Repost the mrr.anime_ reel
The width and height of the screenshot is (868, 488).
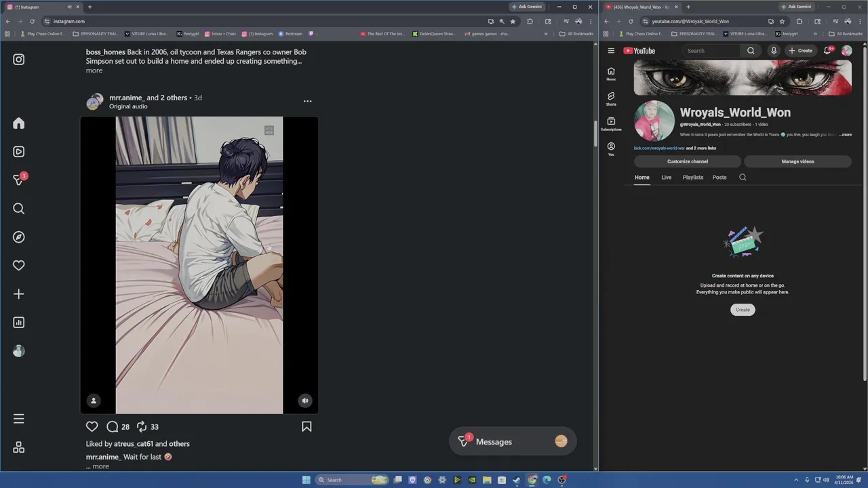pyautogui.click(x=142, y=426)
